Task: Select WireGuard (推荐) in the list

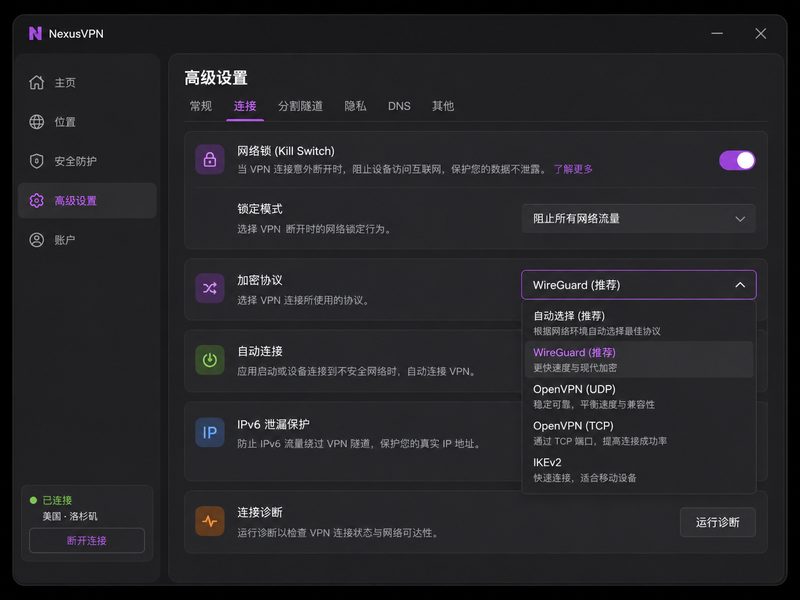Action: [638, 359]
